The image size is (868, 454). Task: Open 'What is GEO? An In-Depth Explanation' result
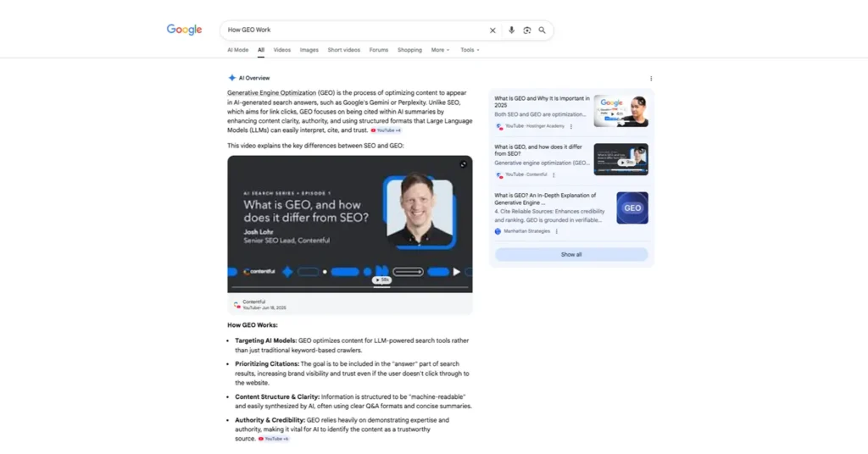click(x=545, y=198)
